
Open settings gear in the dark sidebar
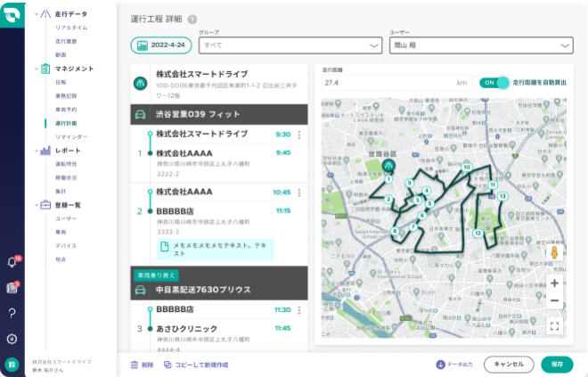[x=12, y=339]
